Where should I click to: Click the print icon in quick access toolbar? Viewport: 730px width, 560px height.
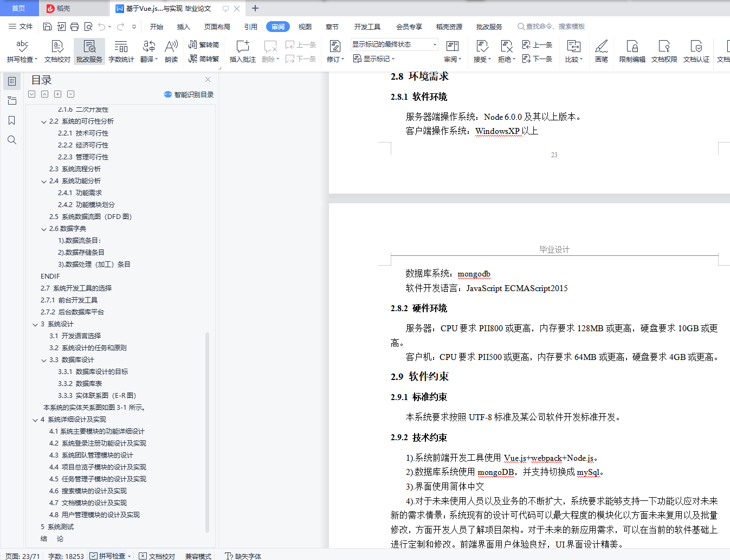(74, 27)
